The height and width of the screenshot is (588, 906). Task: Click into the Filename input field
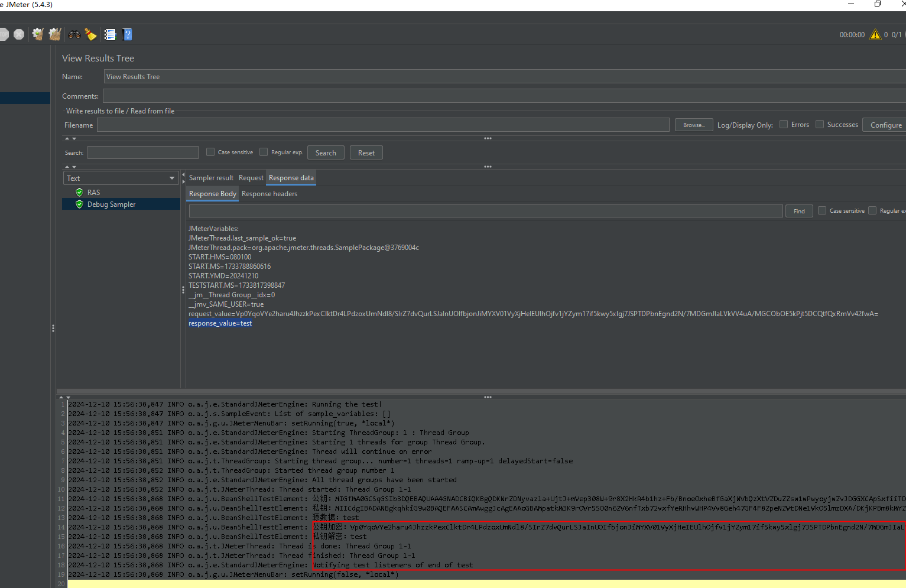coord(383,125)
